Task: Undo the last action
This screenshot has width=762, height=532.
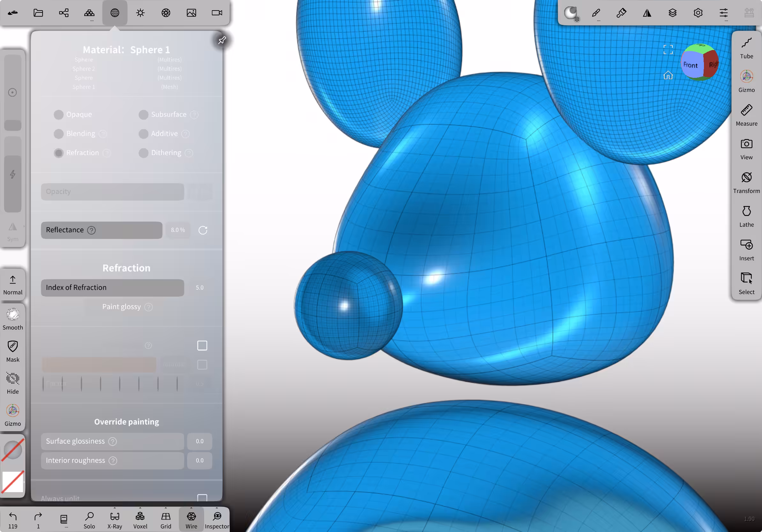Action: 13,520
